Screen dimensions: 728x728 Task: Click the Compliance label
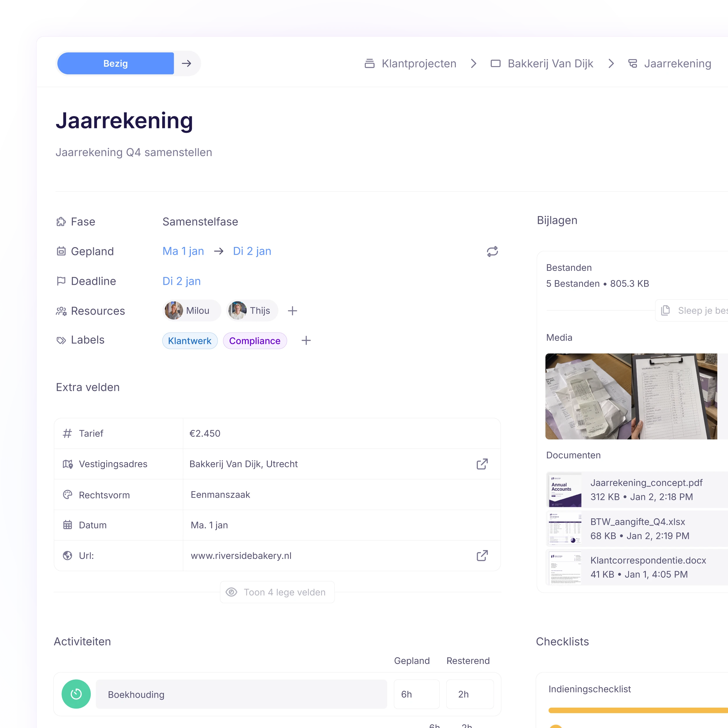(255, 341)
